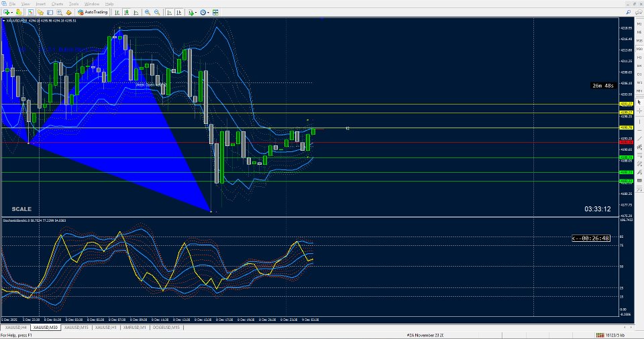Open the search magnifier icon
The height and width of the screenshot is (339, 644).
pos(629,12)
